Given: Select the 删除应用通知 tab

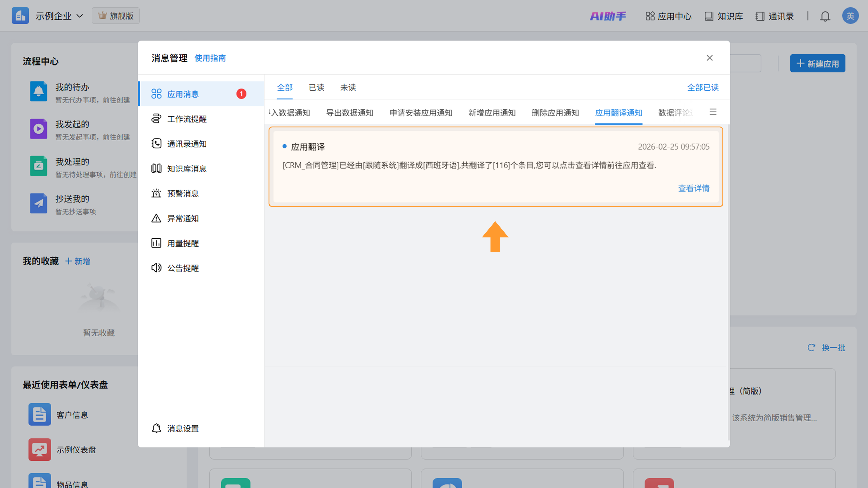Looking at the screenshot, I should (x=555, y=113).
